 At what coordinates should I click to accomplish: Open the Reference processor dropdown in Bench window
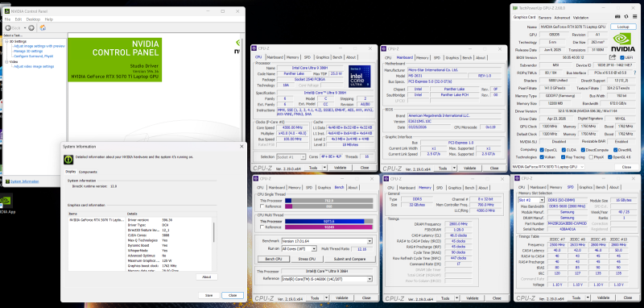[369, 279]
